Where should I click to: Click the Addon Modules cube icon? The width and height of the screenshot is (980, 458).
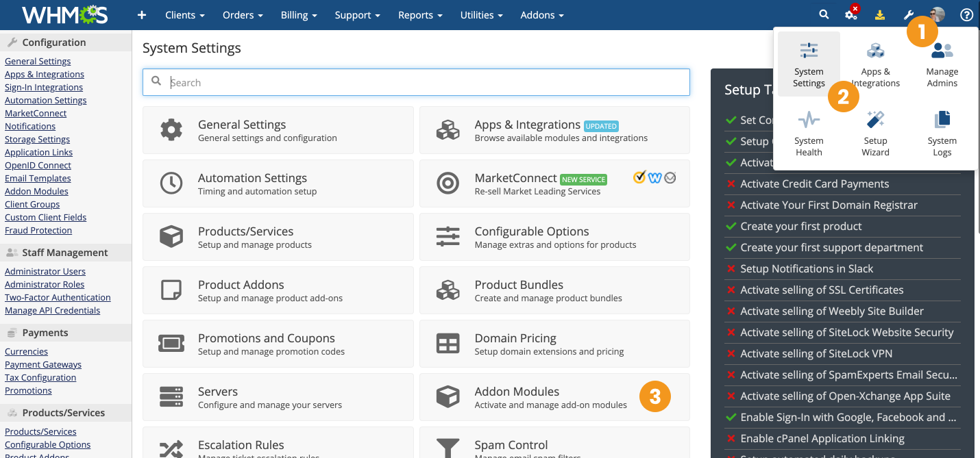tap(448, 397)
